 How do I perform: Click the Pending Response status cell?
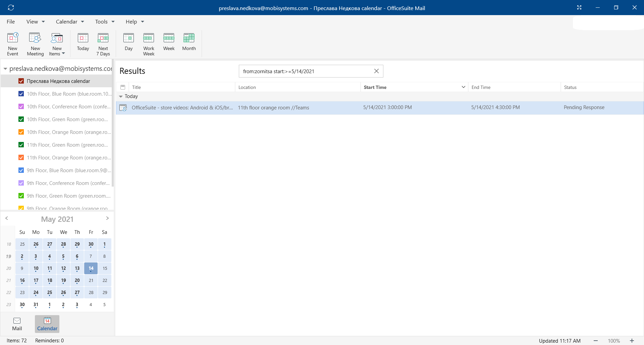pyautogui.click(x=584, y=107)
